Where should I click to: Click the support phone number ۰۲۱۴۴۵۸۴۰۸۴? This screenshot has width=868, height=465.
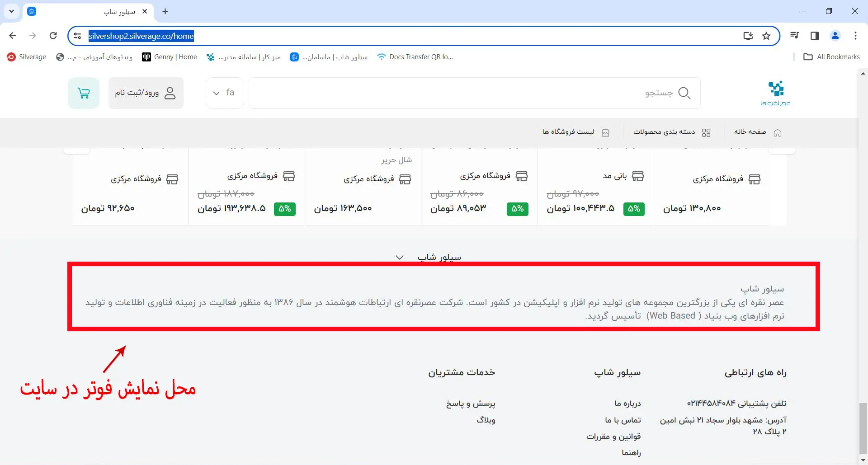pos(711,404)
